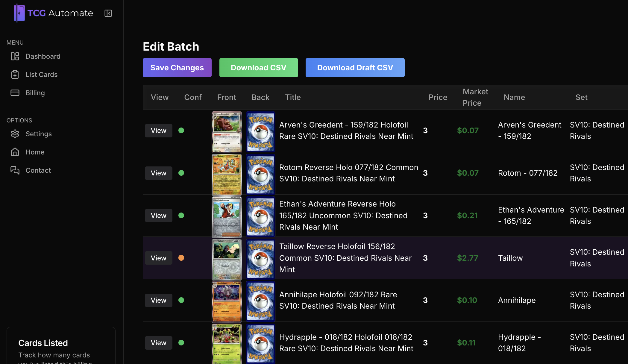
Task: Open Arven's Greedent front card image
Action: coord(227,132)
